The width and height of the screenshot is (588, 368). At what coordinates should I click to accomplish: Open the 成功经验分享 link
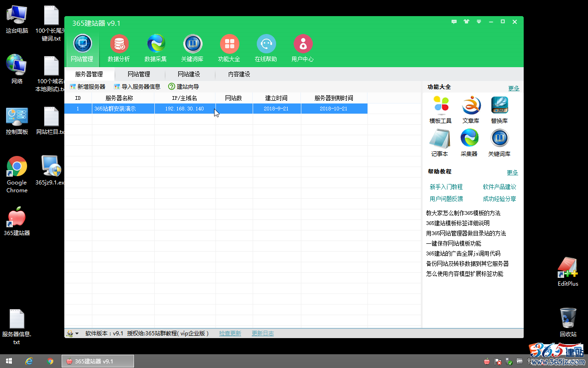click(x=499, y=199)
